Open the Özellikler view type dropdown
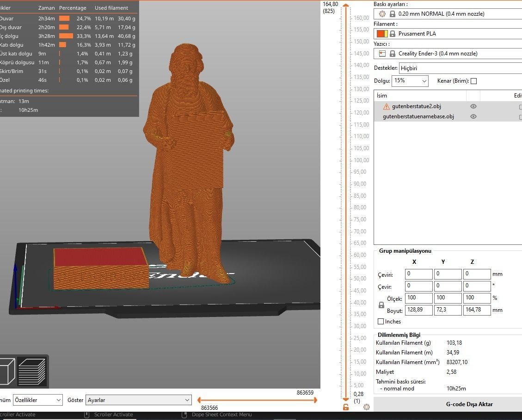The width and height of the screenshot is (522, 420). [37, 400]
